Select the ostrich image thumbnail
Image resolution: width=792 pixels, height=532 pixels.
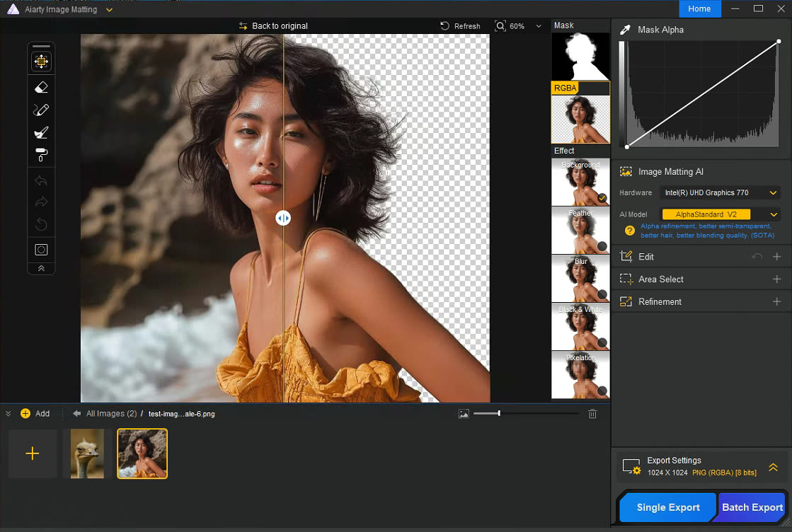[x=83, y=453]
